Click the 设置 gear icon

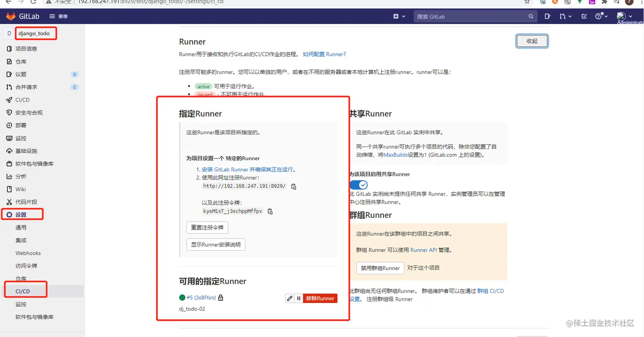click(x=9, y=215)
